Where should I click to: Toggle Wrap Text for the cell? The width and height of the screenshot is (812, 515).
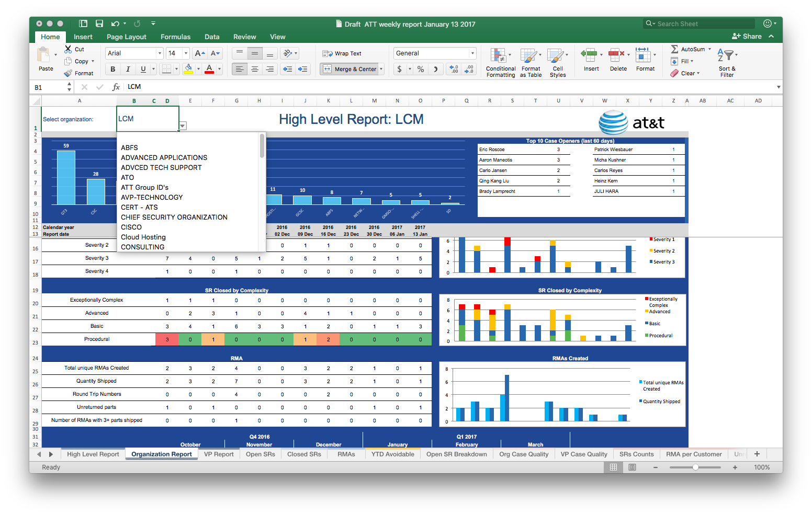tap(342, 53)
